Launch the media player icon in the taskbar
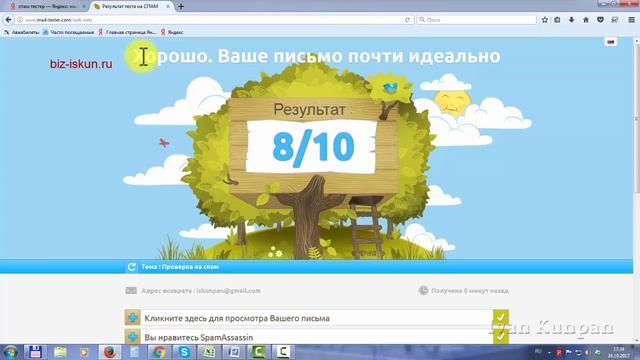Viewport: 640px width, 360px height. [84, 352]
